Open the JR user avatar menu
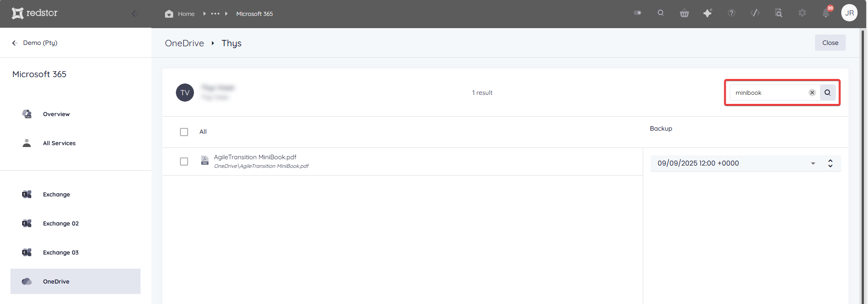Viewport: 868px width, 304px height. point(849,13)
